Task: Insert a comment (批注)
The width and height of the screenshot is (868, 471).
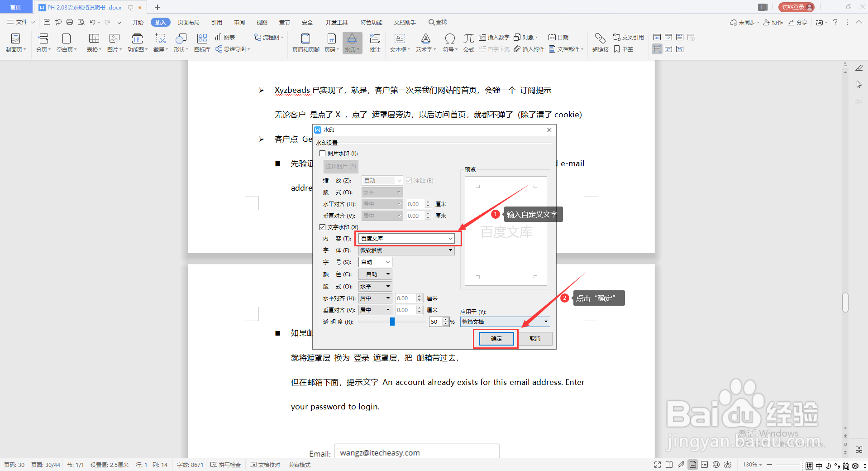Action: click(x=375, y=43)
